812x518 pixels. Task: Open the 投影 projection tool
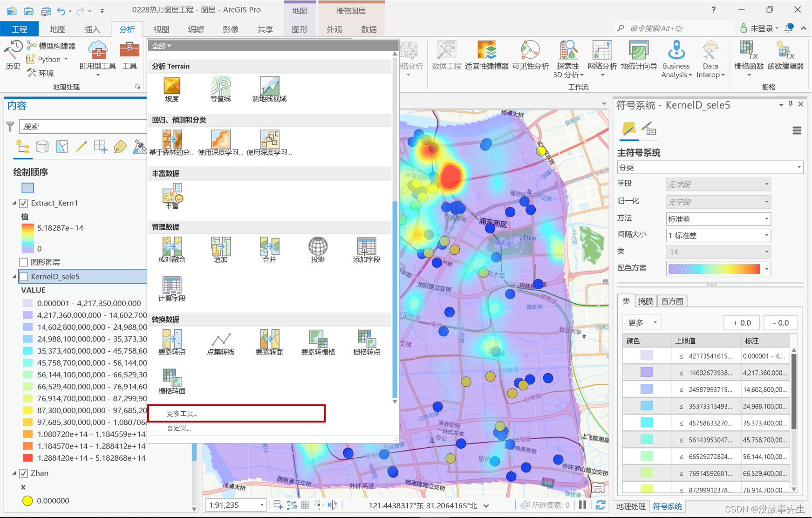click(318, 250)
